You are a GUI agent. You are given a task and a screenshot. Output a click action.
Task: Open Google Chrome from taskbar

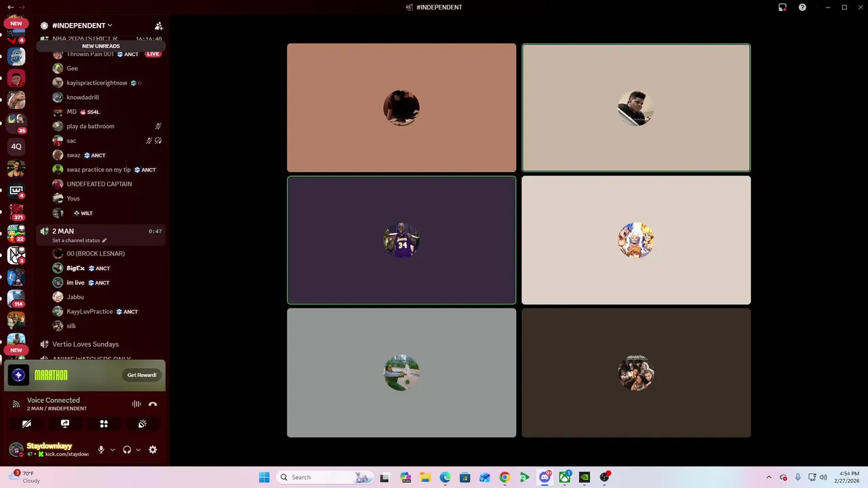click(505, 477)
